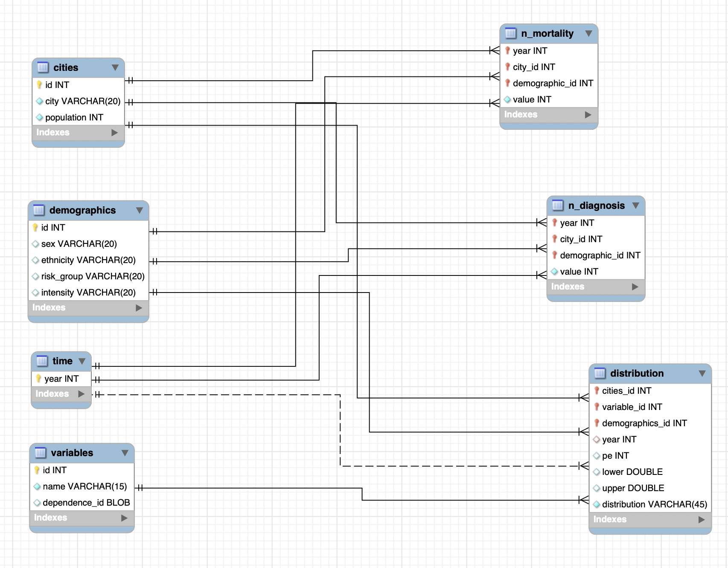Click the distribution table icon
728x568 pixels.
(600, 373)
